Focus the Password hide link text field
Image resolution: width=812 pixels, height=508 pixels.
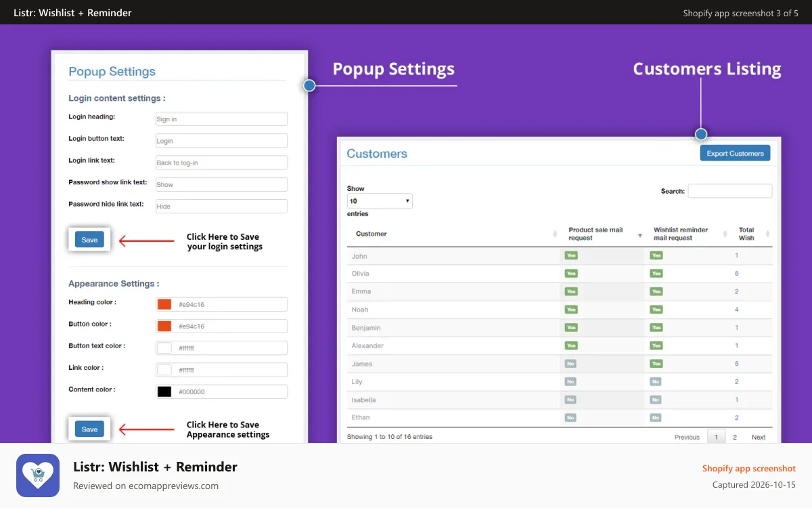click(x=221, y=206)
